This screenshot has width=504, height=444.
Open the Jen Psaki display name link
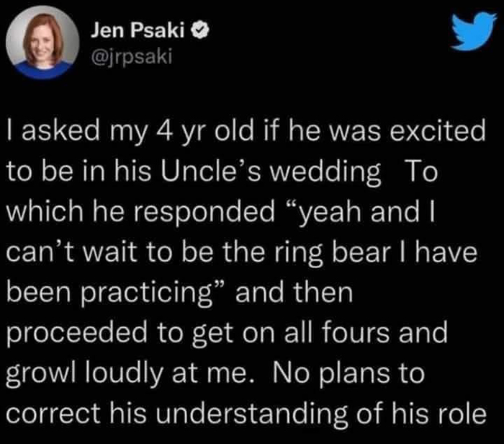click(x=138, y=31)
